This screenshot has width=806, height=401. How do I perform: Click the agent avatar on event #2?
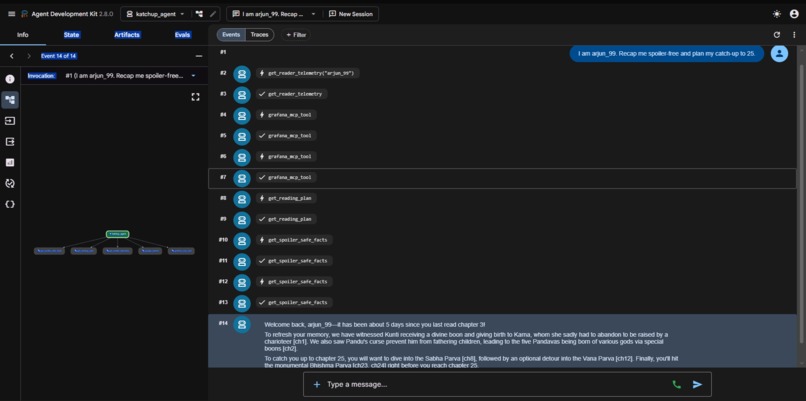[242, 74]
